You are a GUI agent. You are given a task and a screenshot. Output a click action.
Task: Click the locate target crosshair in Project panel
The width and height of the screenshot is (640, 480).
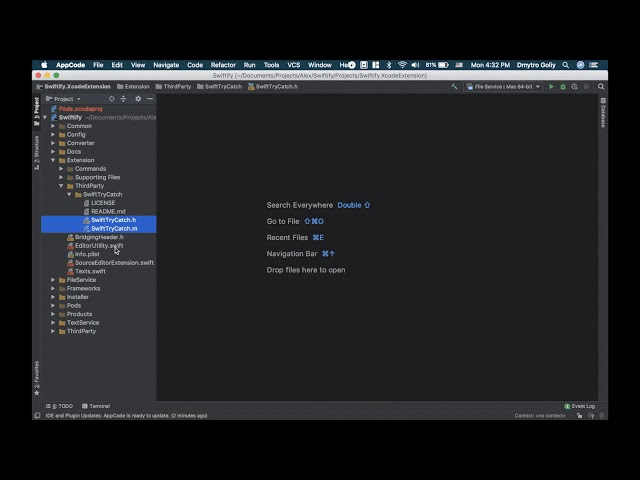(111, 99)
